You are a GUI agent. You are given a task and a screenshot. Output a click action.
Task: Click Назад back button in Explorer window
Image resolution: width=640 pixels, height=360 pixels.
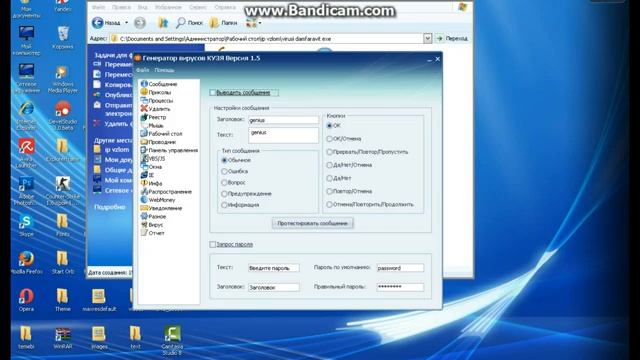coord(106,23)
